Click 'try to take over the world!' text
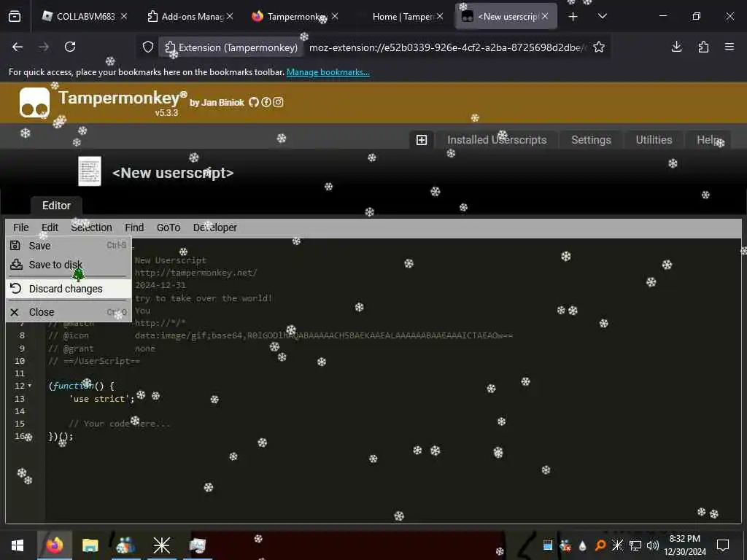Image resolution: width=747 pixels, height=560 pixels. click(204, 298)
